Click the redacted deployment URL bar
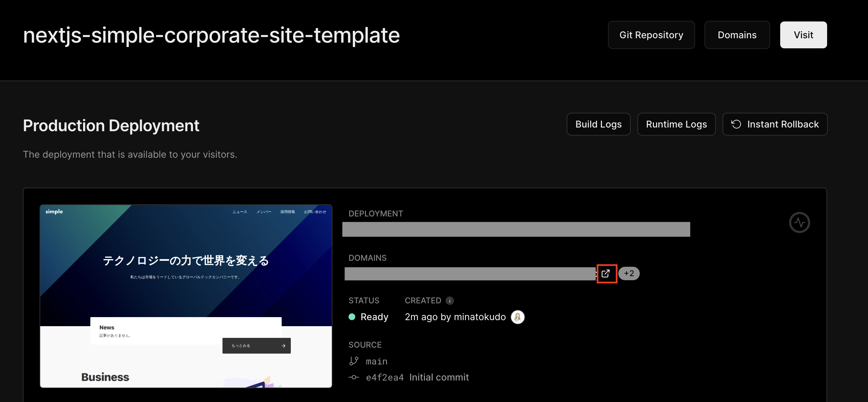 point(516,229)
